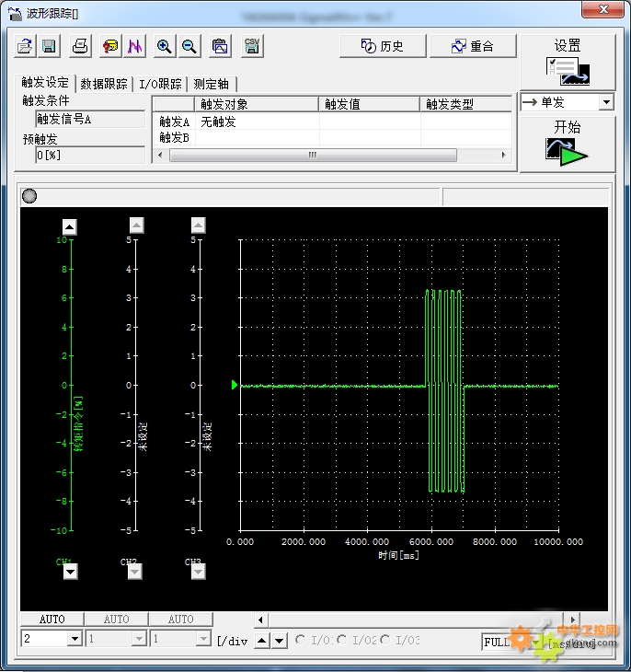Click CH2 axis down arrow
This screenshot has width=631, height=672.
click(x=135, y=572)
